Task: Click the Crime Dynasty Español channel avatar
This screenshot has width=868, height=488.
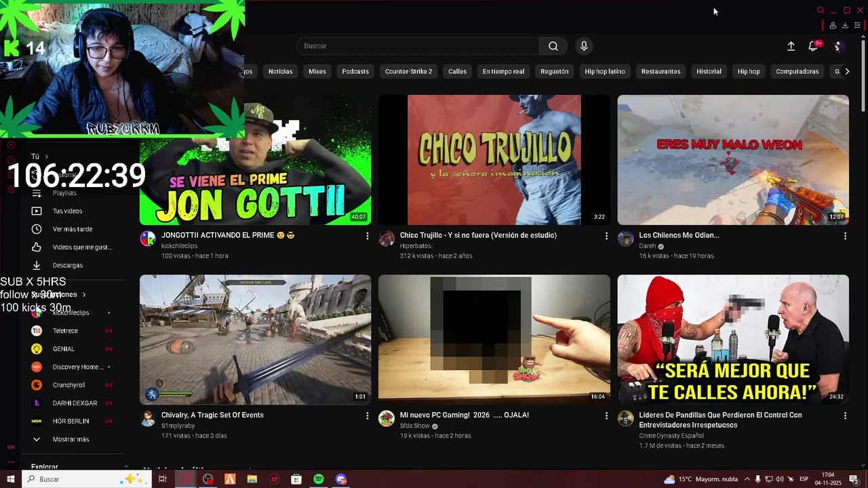Action: point(625,418)
